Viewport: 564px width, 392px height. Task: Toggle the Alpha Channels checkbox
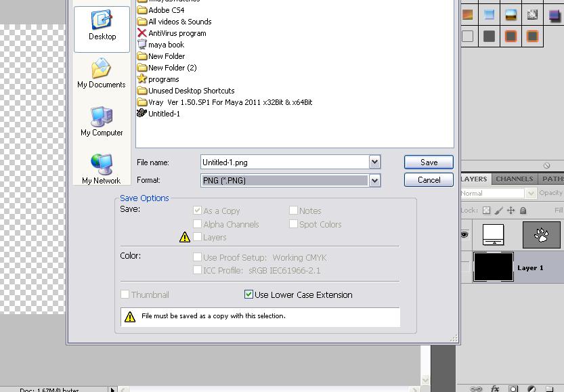point(197,224)
